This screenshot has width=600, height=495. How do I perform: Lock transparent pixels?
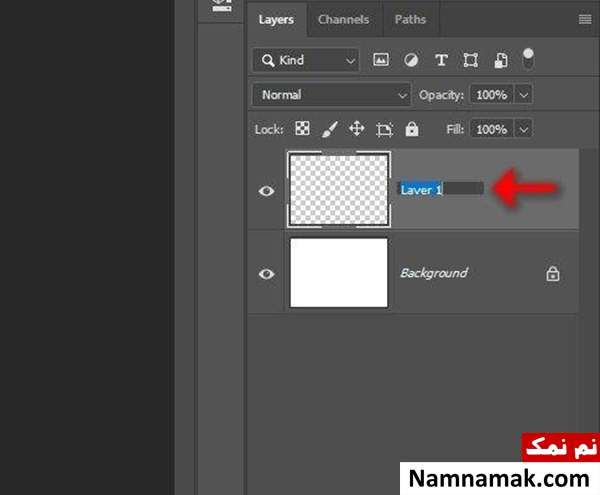click(302, 129)
